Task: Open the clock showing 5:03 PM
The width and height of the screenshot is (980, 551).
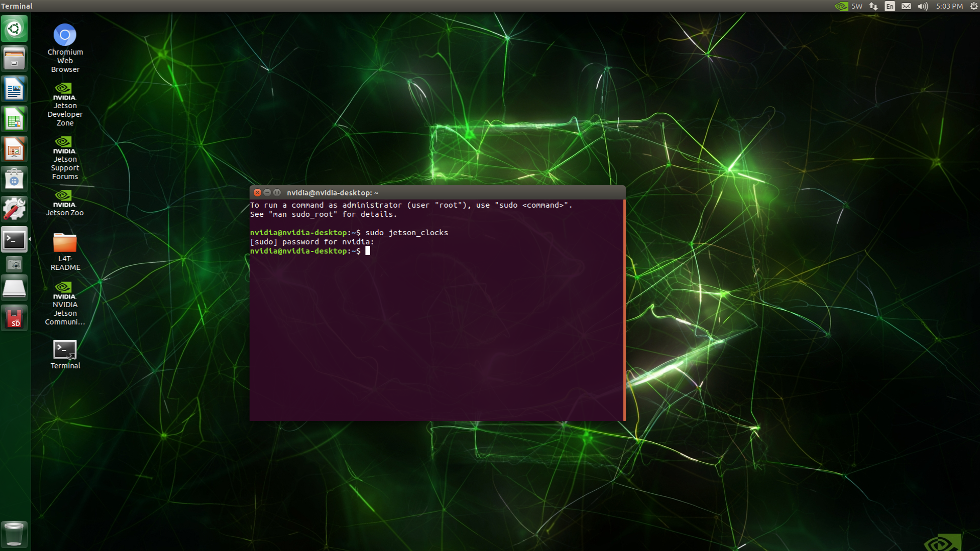Action: tap(949, 6)
